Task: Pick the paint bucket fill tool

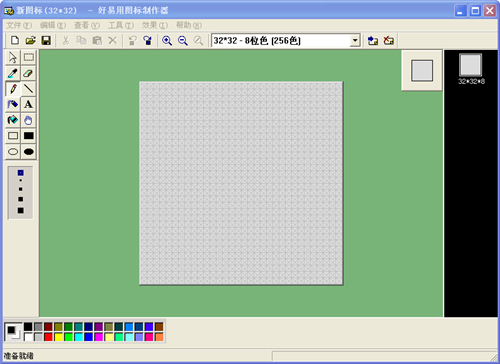Action: coord(13,120)
